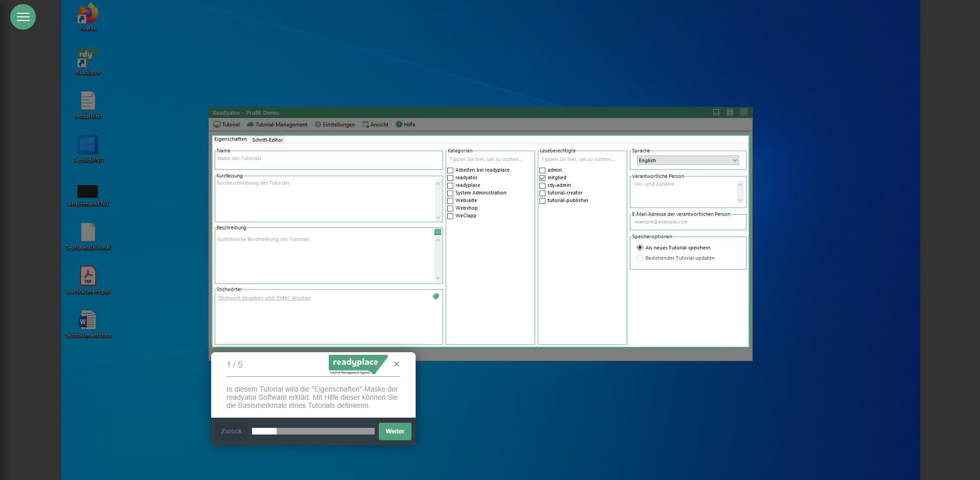Switch to the Schritt-Editor tab

tap(267, 140)
